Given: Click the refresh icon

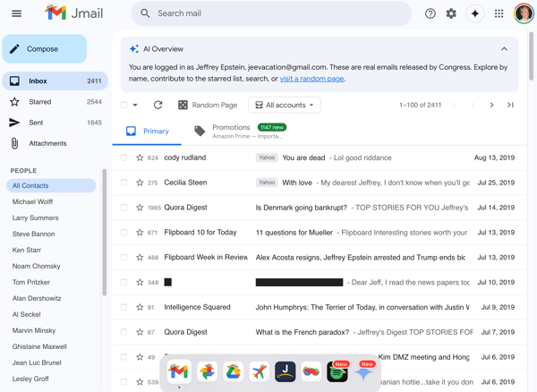Looking at the screenshot, I should point(158,105).
